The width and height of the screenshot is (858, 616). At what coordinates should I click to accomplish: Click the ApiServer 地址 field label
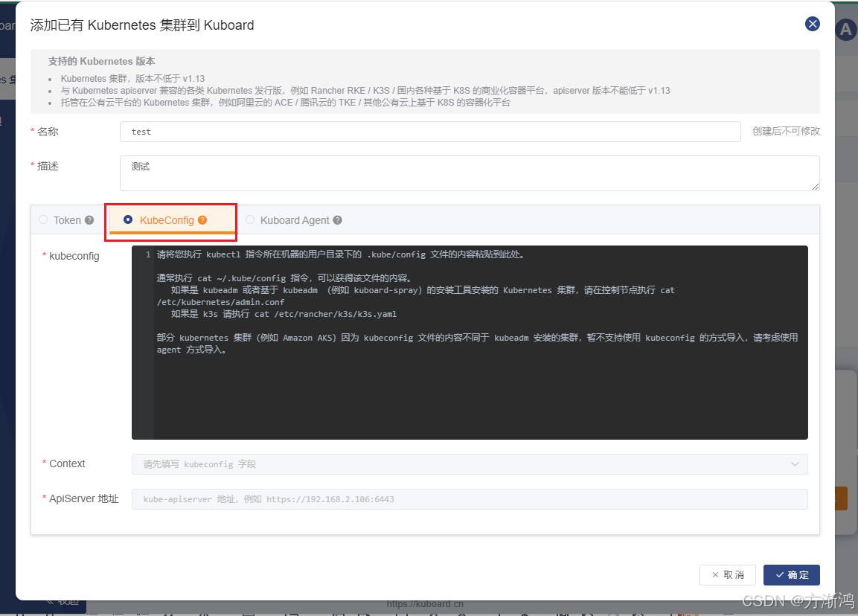(x=84, y=499)
